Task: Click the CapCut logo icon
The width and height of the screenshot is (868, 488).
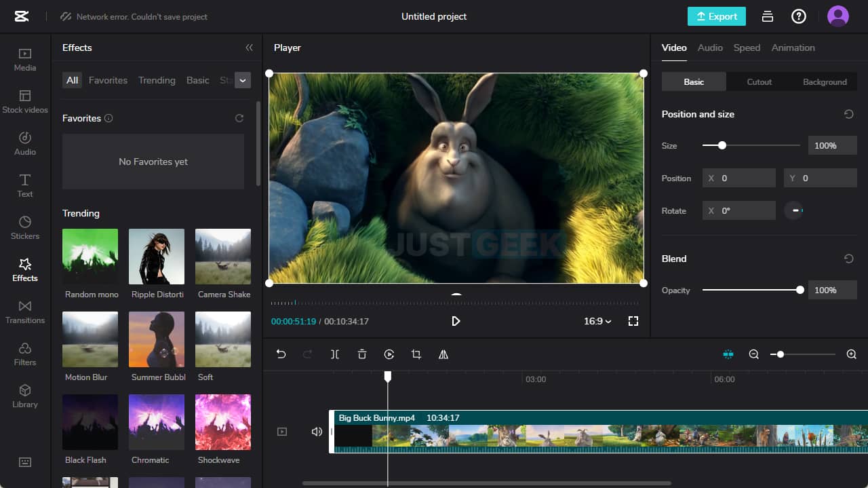Action: tap(22, 16)
